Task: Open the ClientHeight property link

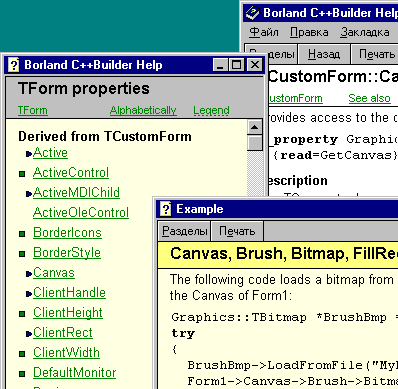Action: coord(68,313)
